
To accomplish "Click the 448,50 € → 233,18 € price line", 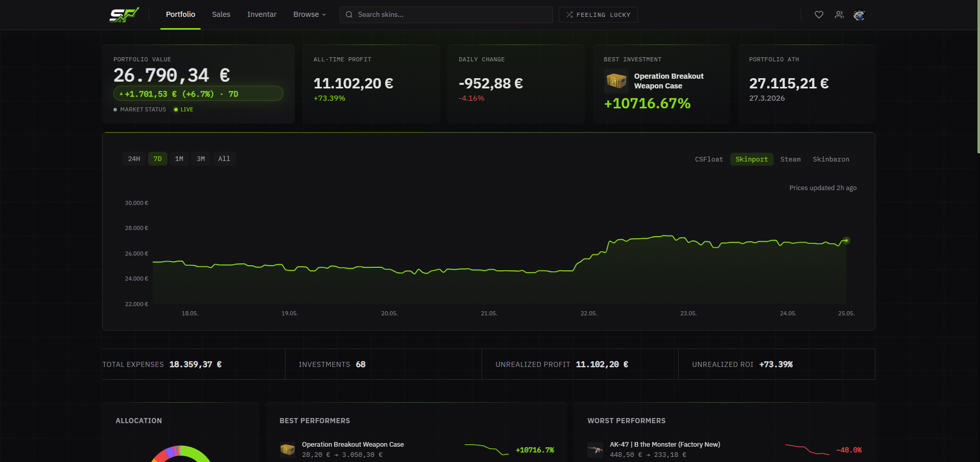I will 648,455.
